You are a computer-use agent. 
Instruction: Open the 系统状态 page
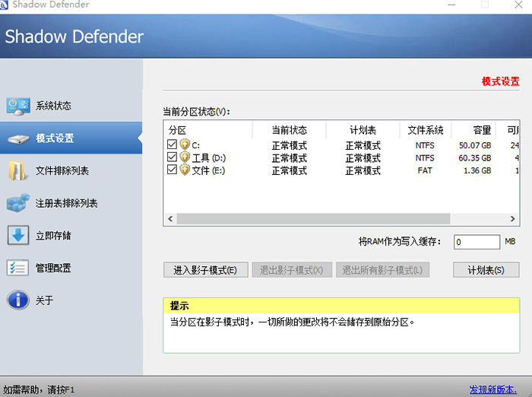click(x=71, y=106)
